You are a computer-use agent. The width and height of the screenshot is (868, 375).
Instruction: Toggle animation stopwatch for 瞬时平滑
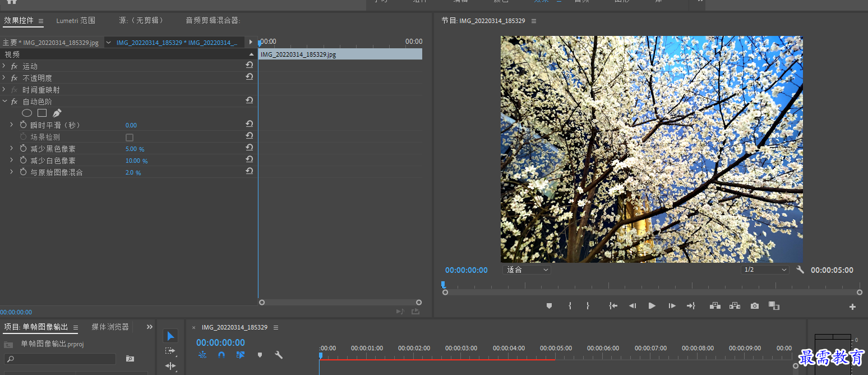click(x=23, y=125)
